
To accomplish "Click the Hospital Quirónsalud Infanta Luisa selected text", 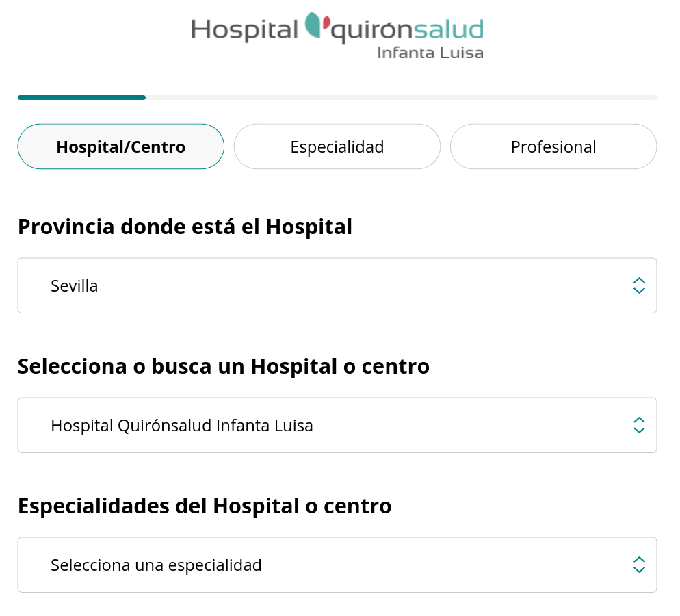I will 182,426.
